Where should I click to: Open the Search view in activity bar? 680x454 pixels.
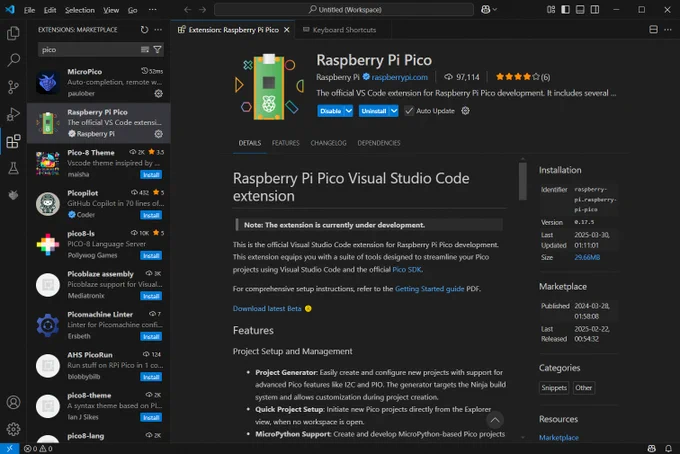pos(13,60)
